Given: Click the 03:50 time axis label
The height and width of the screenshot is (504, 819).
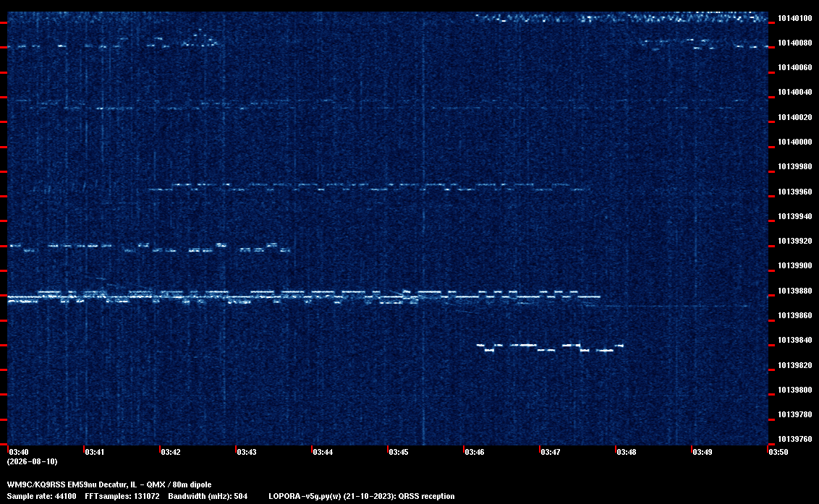Looking at the screenshot, I should point(778,452).
